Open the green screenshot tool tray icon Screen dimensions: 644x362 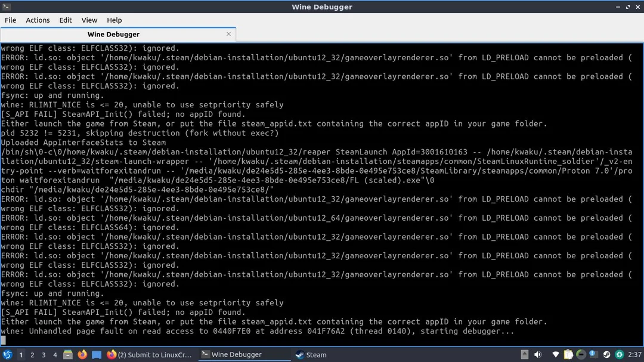(620, 354)
